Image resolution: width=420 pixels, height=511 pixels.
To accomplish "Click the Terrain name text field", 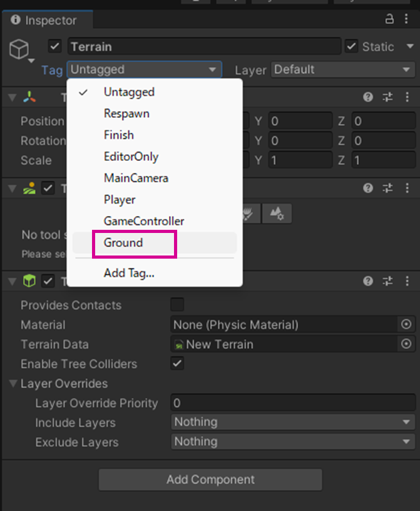I will click(x=204, y=46).
